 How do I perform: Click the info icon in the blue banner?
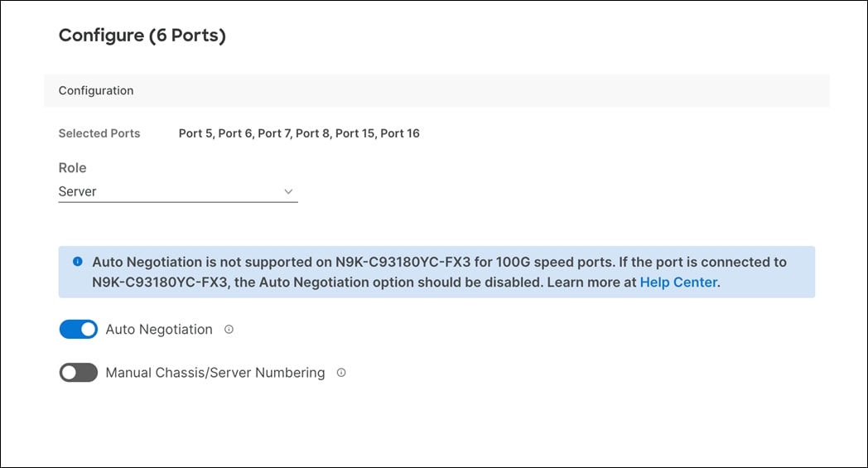click(x=78, y=262)
